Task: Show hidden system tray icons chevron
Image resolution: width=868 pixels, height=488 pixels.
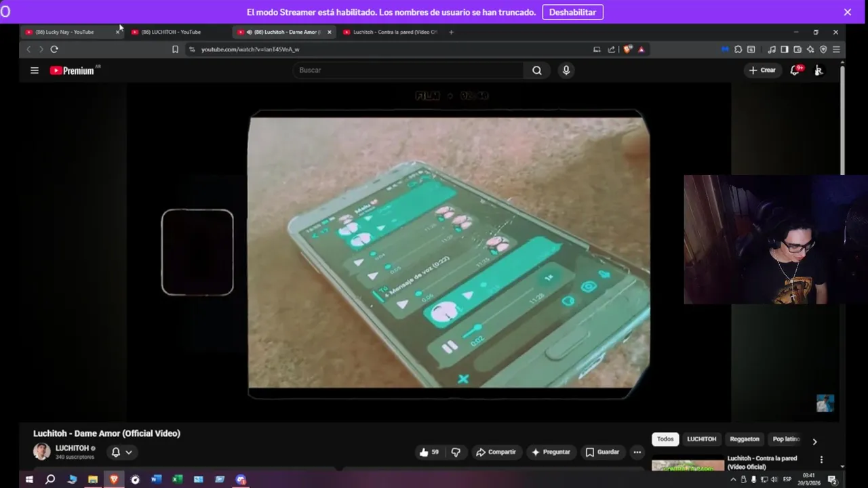Action: (x=733, y=479)
